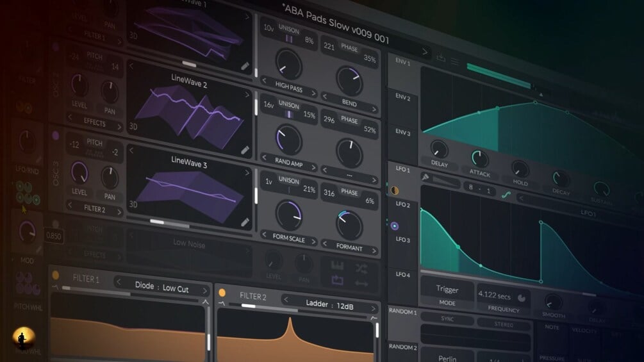The height and width of the screenshot is (362, 644).
Task: Toggle the sample loop icon
Action: pos(337,281)
